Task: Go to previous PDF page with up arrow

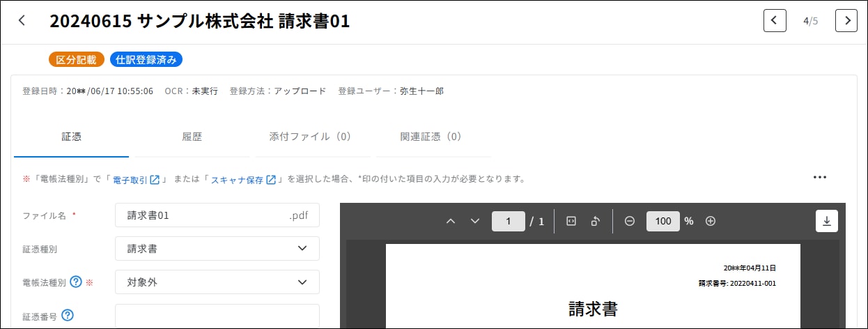Action: 450,221
